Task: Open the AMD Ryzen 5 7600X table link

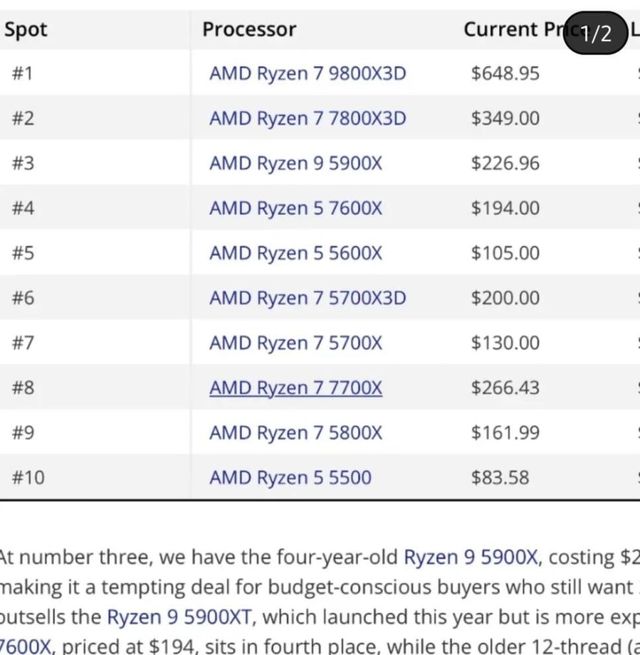Action: pyautogui.click(x=295, y=208)
